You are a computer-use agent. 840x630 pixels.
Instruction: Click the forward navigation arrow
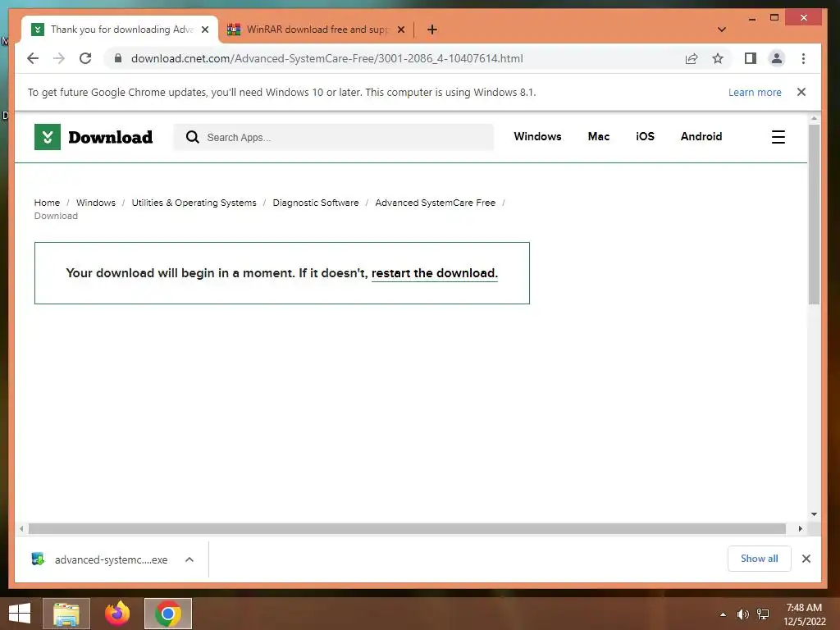[x=59, y=58]
